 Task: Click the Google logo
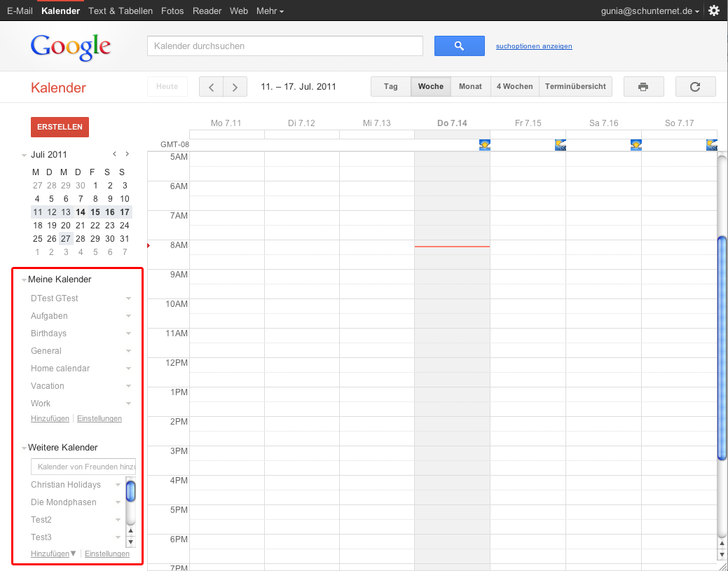(x=71, y=48)
